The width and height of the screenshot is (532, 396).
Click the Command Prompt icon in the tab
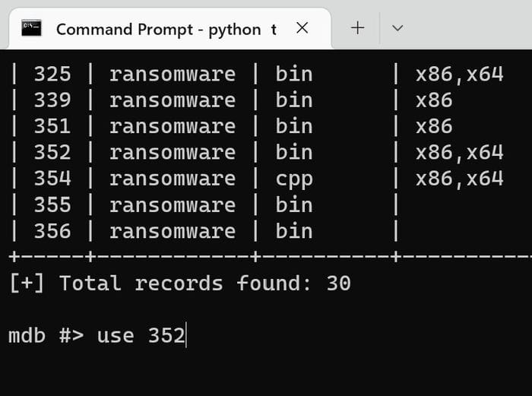pyautogui.click(x=32, y=28)
